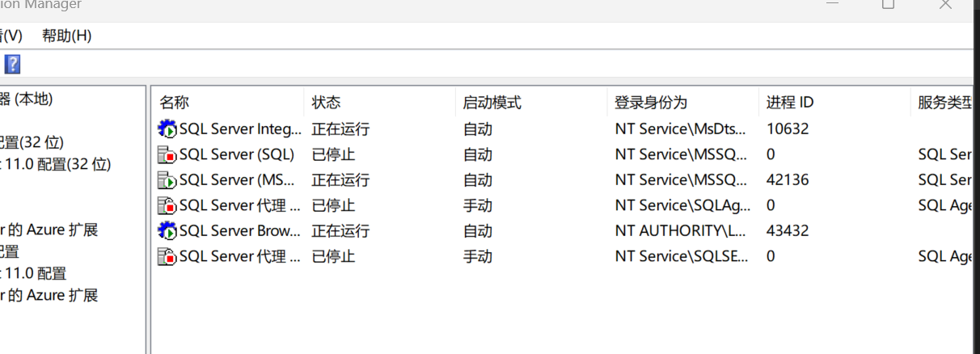Select the root tree node ending in (本地)

(27, 99)
